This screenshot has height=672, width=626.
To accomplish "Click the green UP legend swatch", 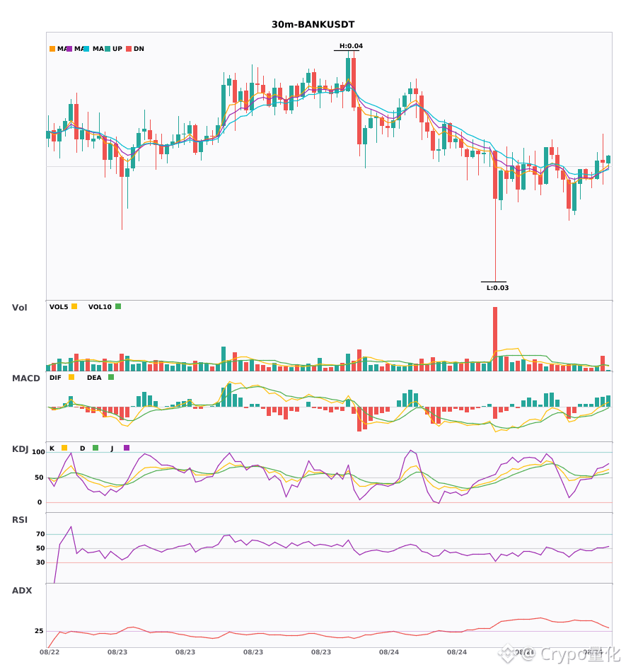I will tap(108, 49).
